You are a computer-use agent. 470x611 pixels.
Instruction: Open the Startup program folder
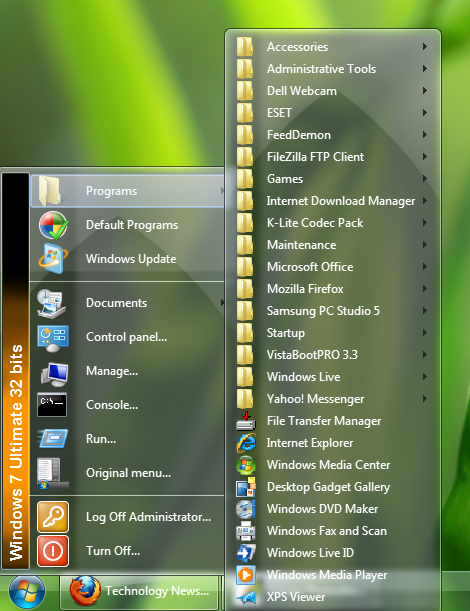tap(333, 333)
